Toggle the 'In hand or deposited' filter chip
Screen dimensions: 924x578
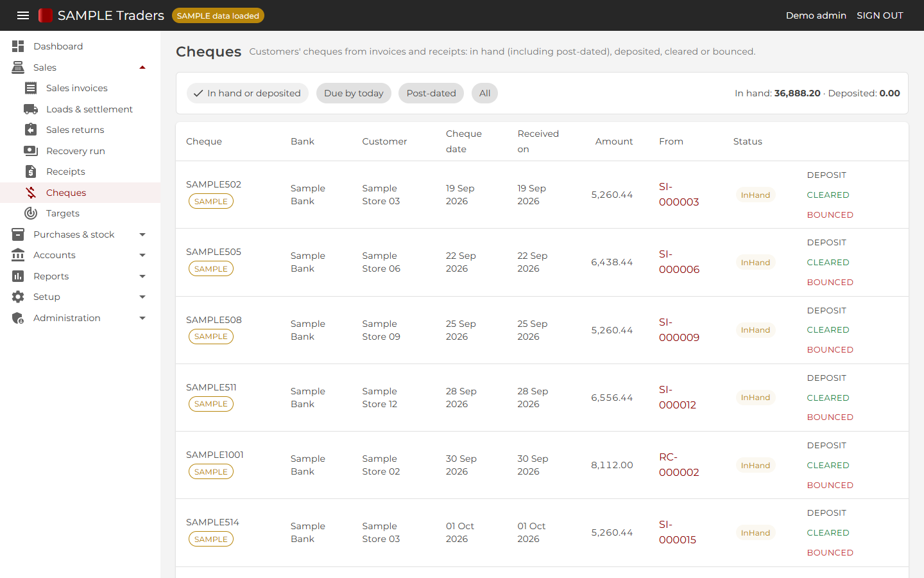coord(248,93)
